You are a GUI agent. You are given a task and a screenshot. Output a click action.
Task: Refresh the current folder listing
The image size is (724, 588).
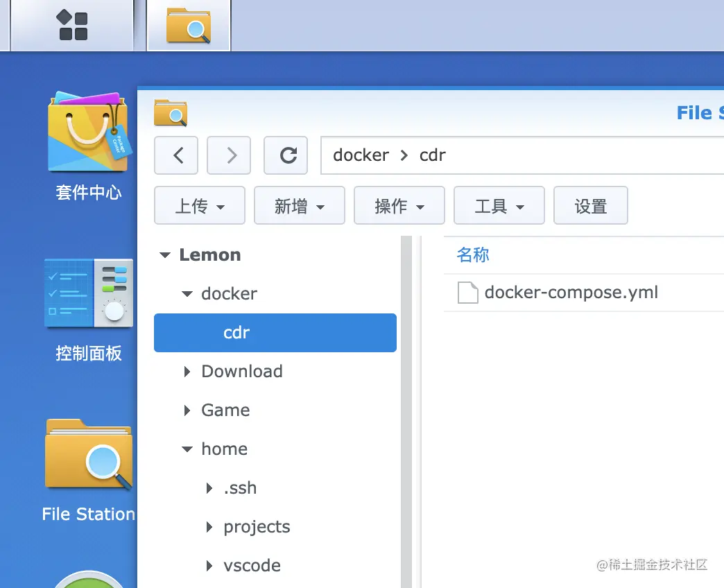[286, 155]
